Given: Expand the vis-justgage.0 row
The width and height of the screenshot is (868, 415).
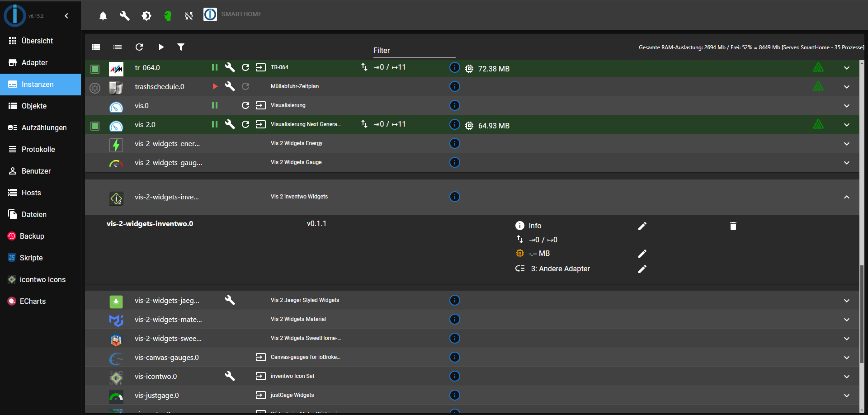Looking at the screenshot, I should (x=847, y=396).
